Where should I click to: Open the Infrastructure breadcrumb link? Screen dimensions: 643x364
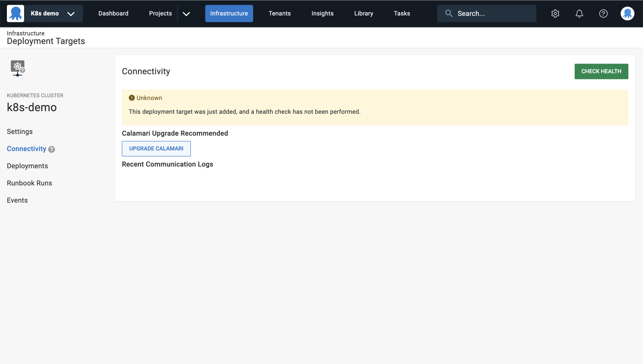(25, 33)
